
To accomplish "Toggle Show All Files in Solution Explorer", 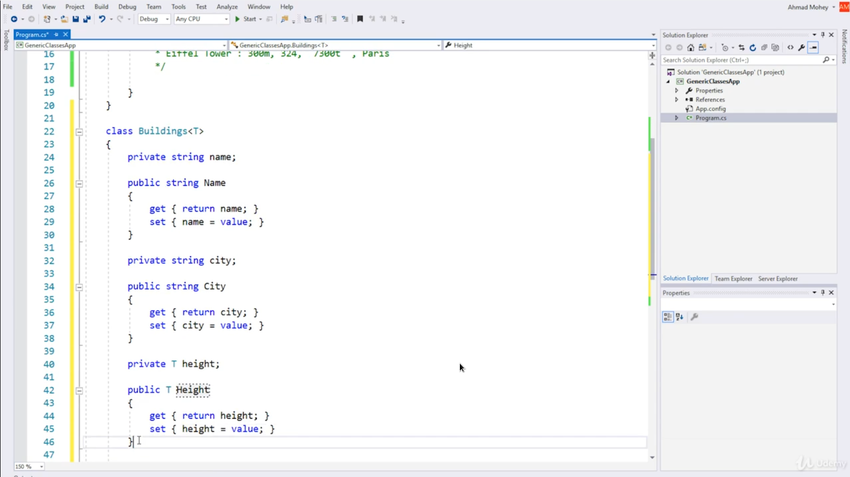I will (x=775, y=48).
